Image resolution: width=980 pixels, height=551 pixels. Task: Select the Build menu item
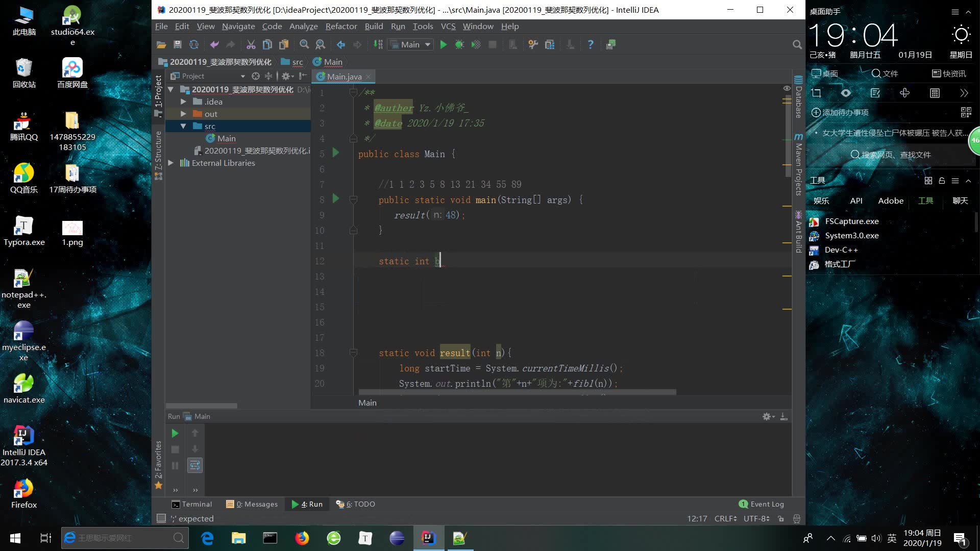(x=374, y=26)
